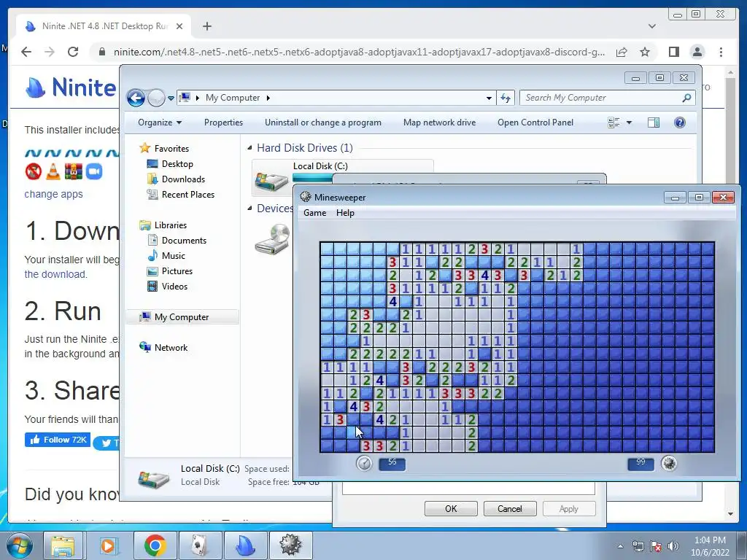
Task: Click the Explorer Back arrow button
Action: tap(136, 98)
